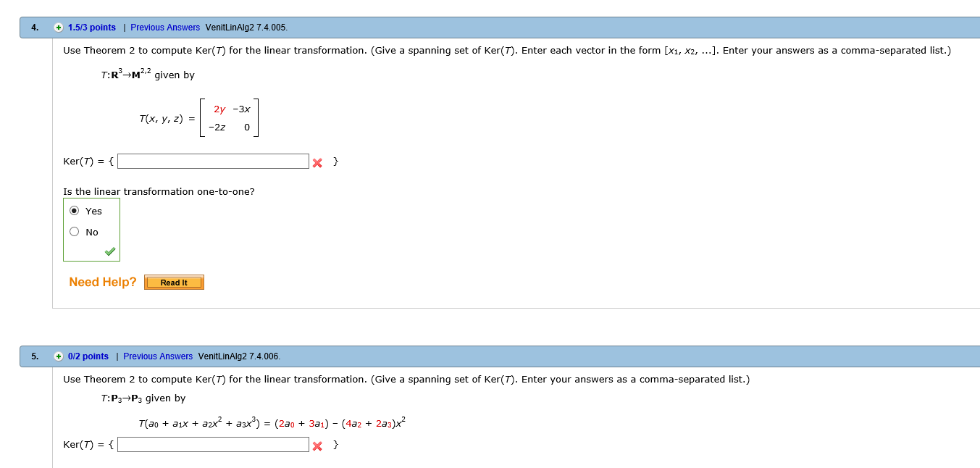Image resolution: width=980 pixels, height=468 pixels.
Task: Select the No radio button
Action: [x=74, y=231]
